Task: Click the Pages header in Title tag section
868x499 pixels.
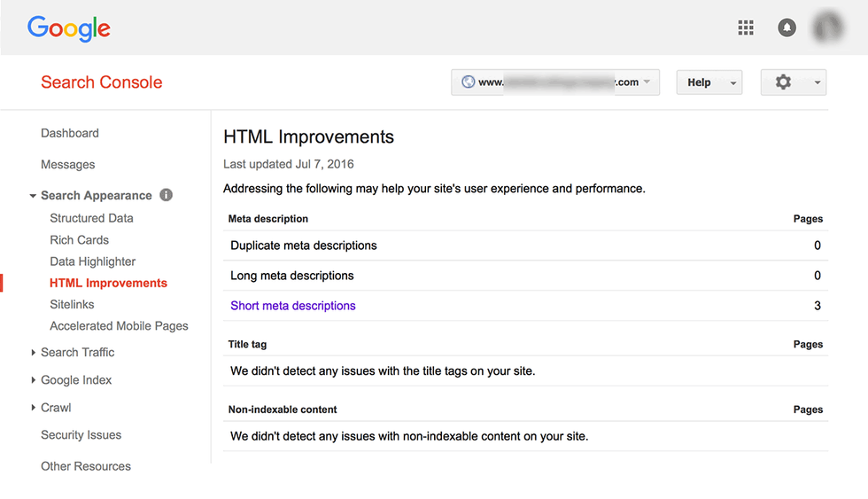Action: pyautogui.click(x=808, y=344)
